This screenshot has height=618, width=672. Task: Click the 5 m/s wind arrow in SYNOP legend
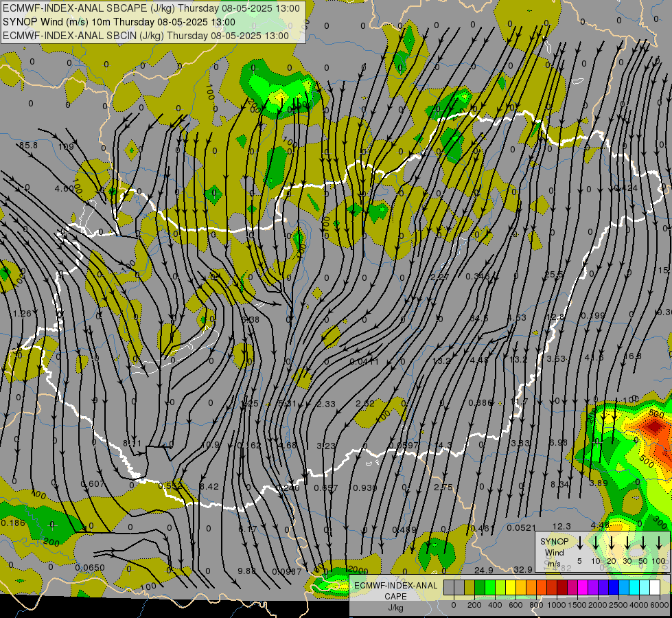[579, 542]
